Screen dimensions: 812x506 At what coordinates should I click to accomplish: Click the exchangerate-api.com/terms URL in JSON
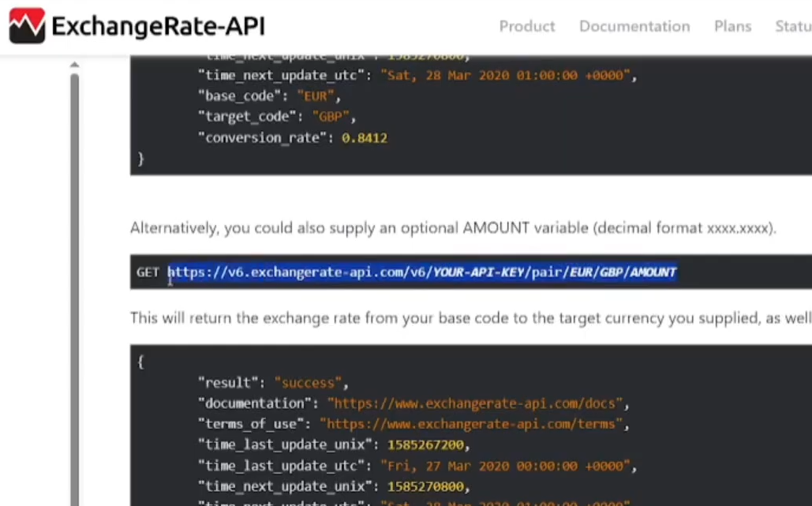[x=470, y=424]
